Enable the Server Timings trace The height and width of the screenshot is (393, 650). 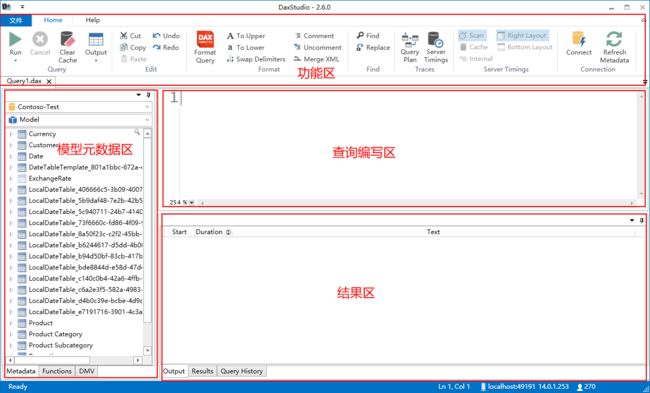coord(436,47)
